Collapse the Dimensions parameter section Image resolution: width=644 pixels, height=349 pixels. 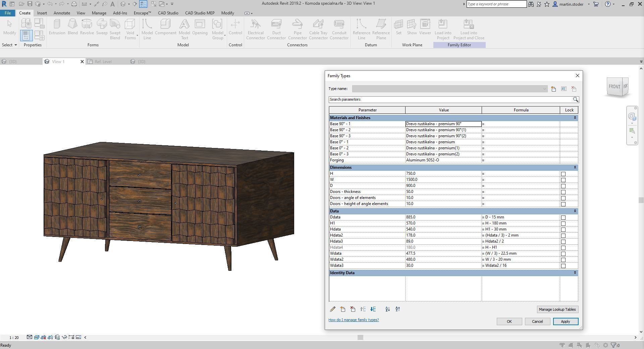click(575, 167)
